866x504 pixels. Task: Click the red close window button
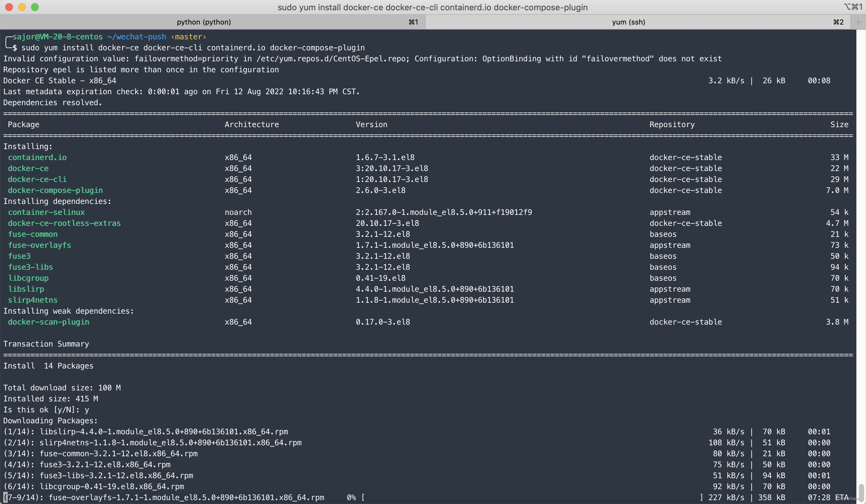9,7
